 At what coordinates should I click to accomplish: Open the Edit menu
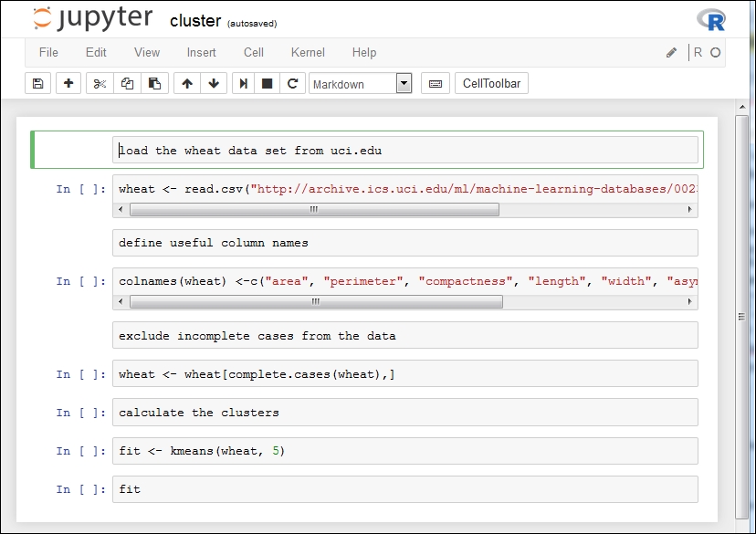[x=96, y=52]
